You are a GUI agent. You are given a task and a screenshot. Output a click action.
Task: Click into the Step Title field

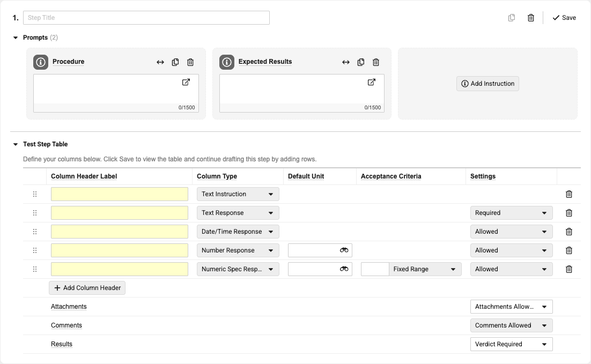[146, 18]
